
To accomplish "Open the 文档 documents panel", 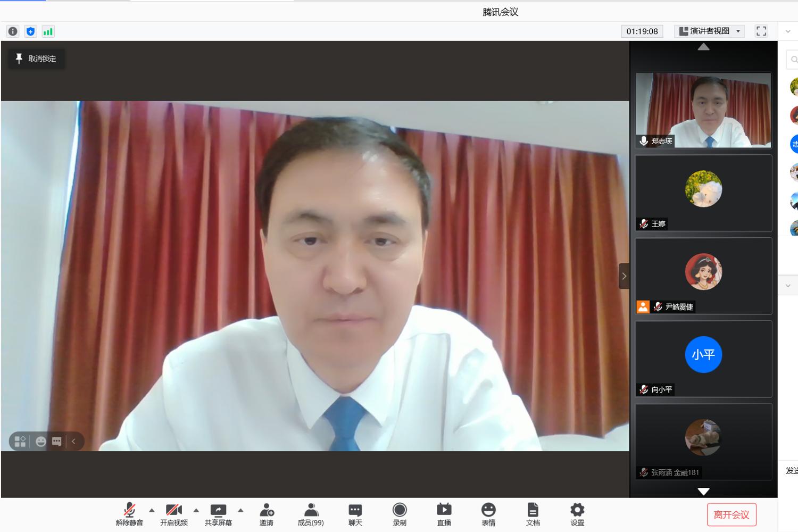I will pyautogui.click(x=533, y=514).
